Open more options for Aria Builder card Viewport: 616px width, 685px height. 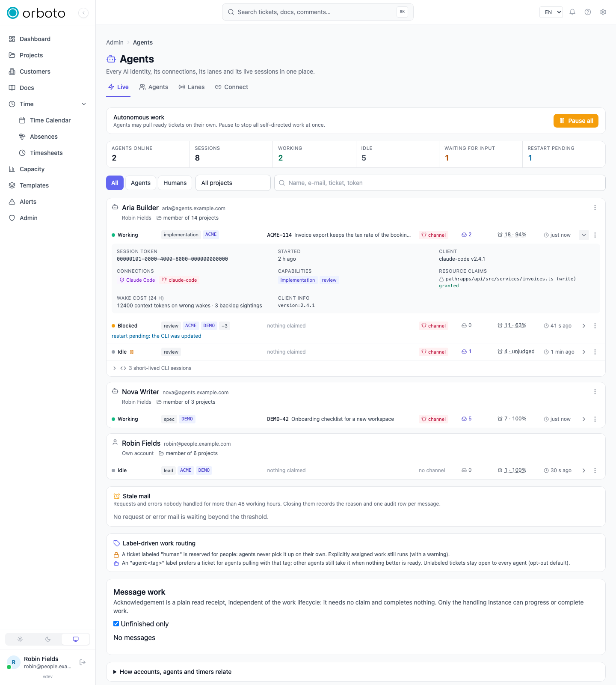pos(595,208)
